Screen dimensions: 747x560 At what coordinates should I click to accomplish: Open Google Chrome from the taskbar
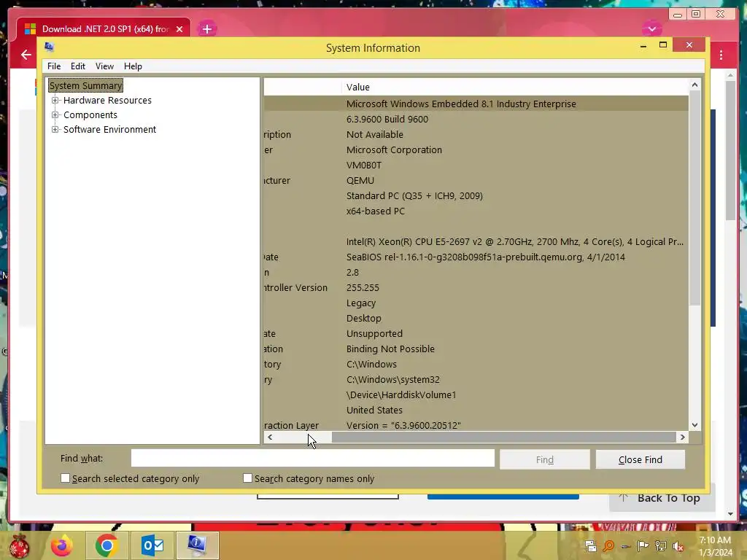coord(107,545)
